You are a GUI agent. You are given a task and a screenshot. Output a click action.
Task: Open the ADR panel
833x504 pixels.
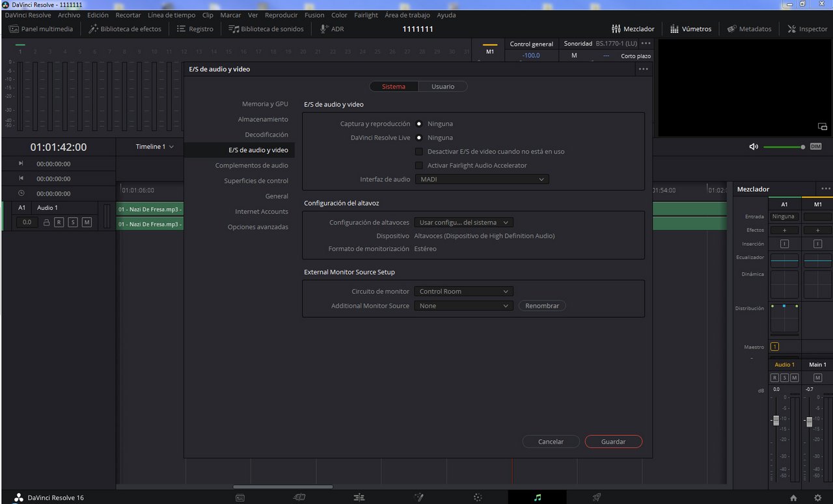pyautogui.click(x=331, y=29)
